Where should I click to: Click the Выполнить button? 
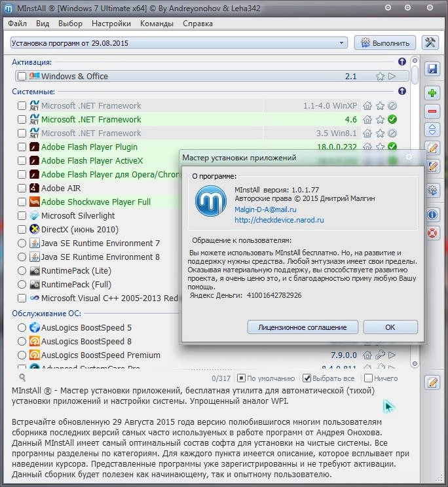(385, 43)
